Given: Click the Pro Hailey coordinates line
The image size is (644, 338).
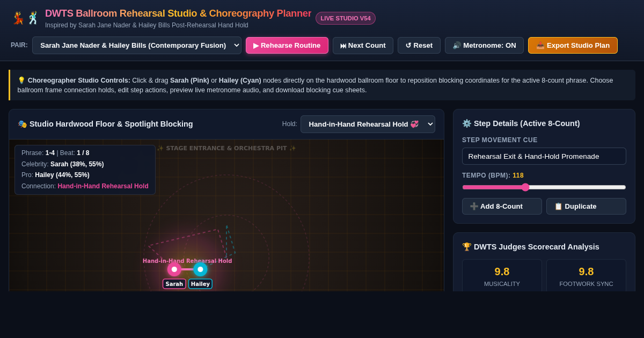Looking at the screenshot, I should coord(55,175).
